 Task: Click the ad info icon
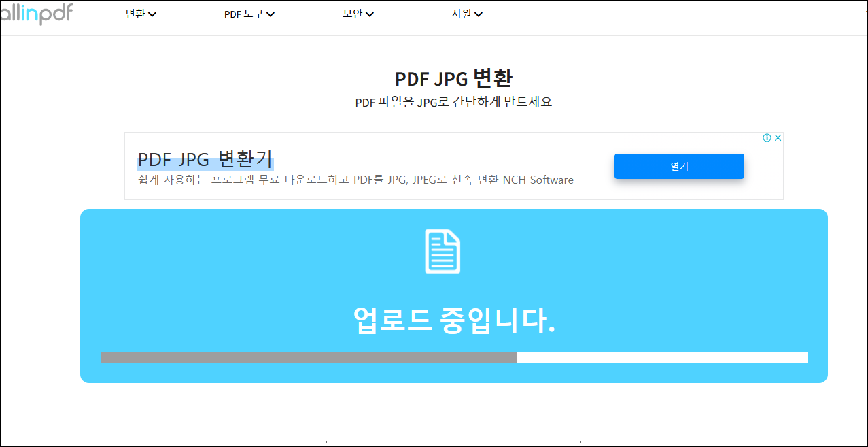coord(767,138)
